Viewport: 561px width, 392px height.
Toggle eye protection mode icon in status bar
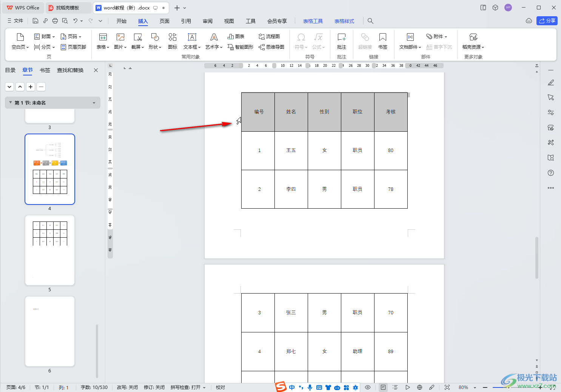tap(367, 387)
